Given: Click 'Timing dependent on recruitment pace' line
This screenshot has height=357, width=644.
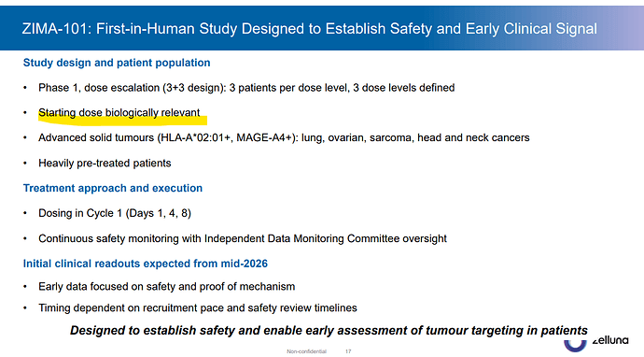Looking at the screenshot, I should pos(198,307).
